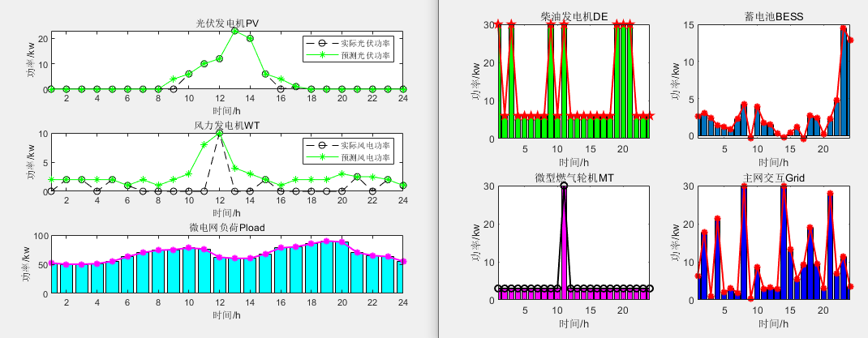The image size is (868, 338).
Task: Click the PV curve peak marker at hour 13
Action: 234,31
